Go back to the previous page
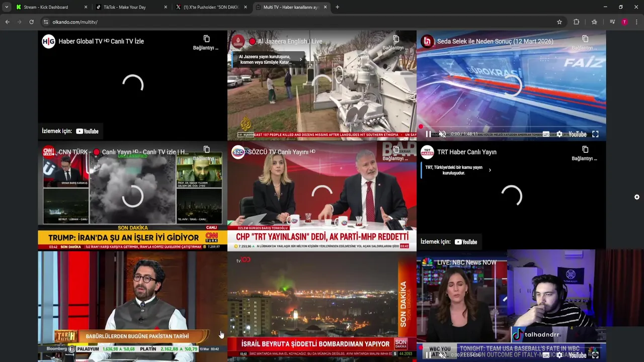644x362 pixels. tap(7, 22)
